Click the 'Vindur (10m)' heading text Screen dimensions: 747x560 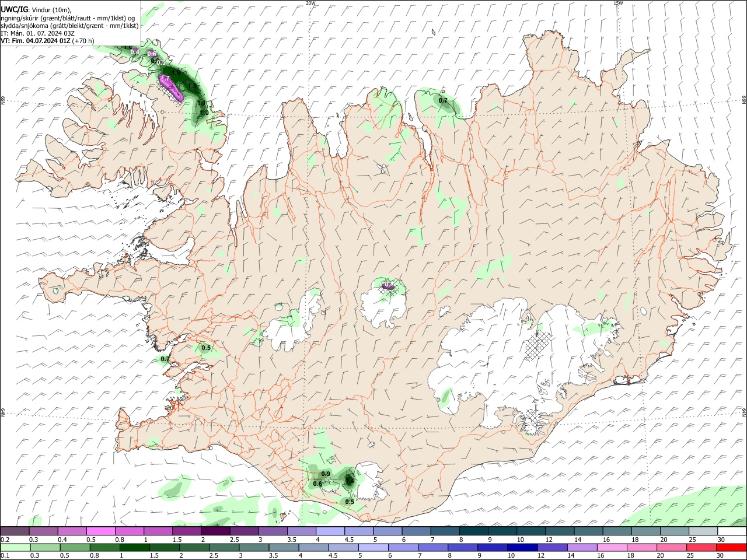(x=51, y=10)
